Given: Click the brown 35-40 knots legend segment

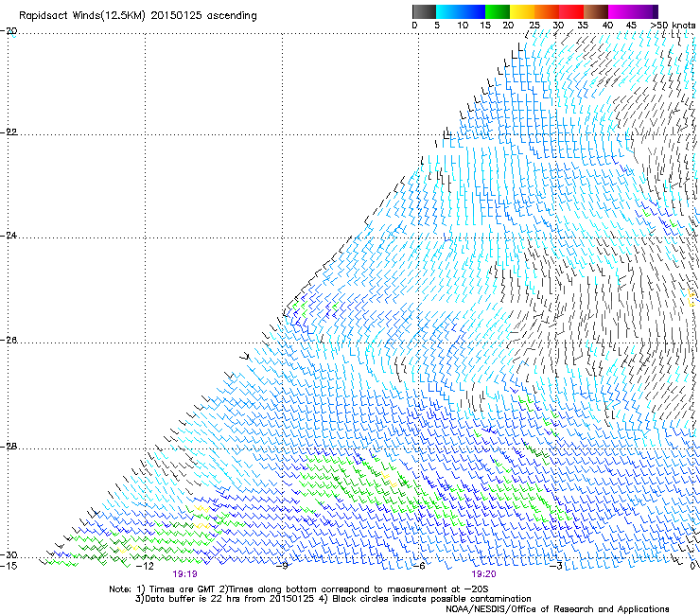Looking at the screenshot, I should click(596, 11).
